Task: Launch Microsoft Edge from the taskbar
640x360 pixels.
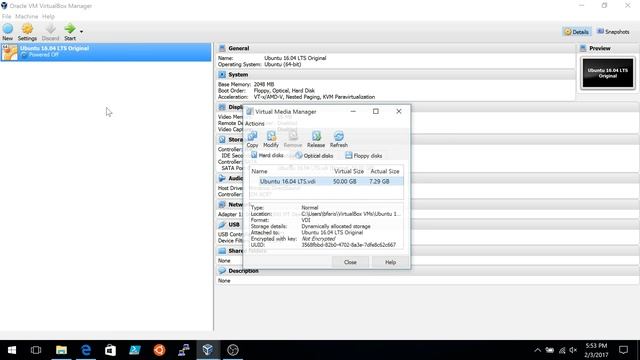Action: 86,350
